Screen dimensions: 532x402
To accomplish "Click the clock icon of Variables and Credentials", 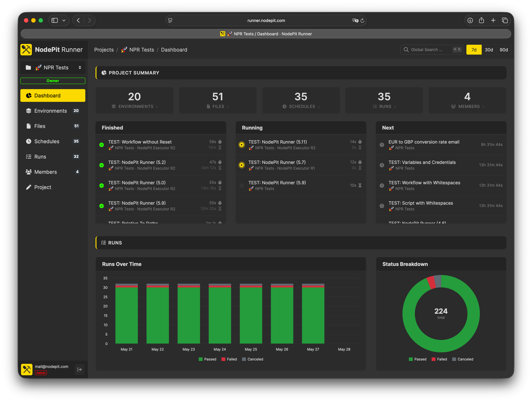I will 382,165.
